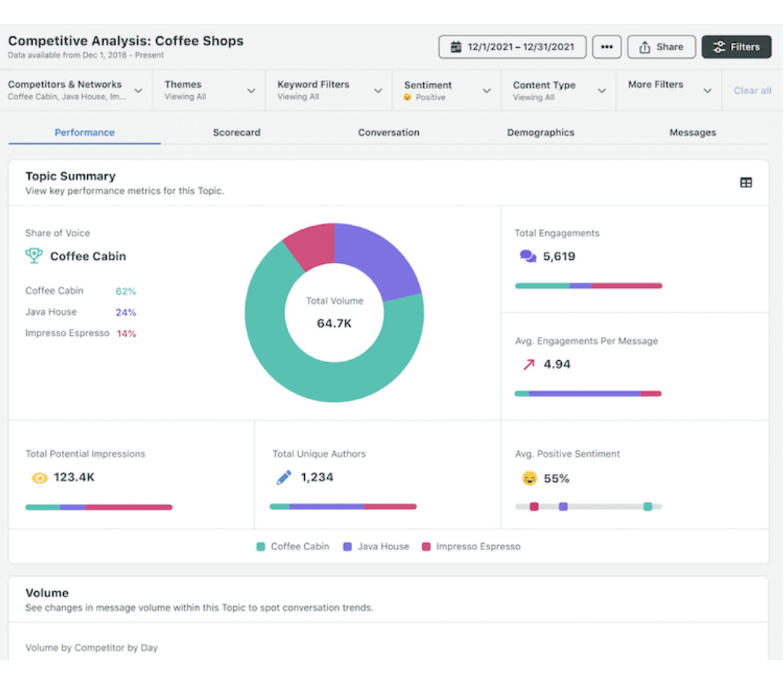Open the three-dots more options menu
This screenshot has height=694, width=784.
(606, 47)
